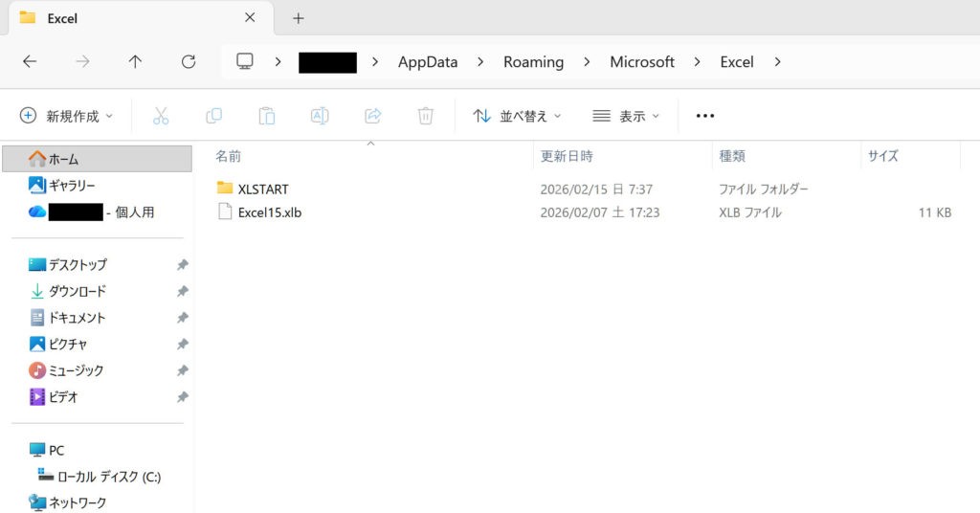Go up one folder level
The image size is (980, 513).
click(135, 61)
